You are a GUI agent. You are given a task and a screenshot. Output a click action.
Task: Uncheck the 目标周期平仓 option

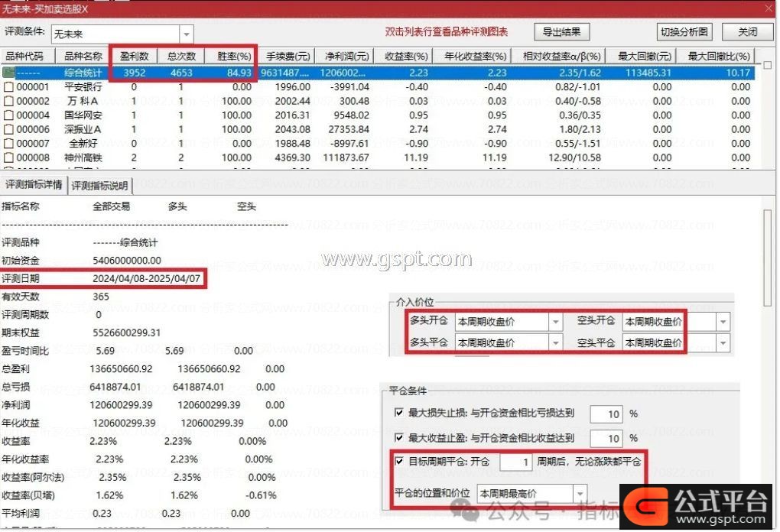(398, 462)
